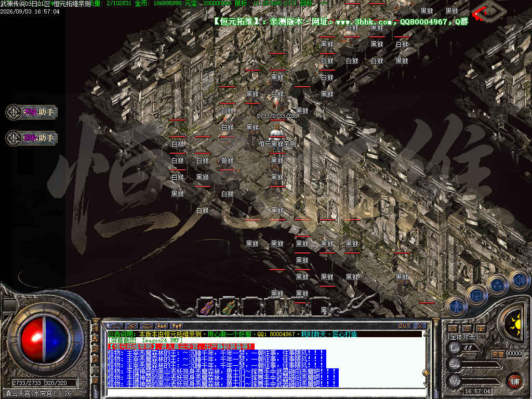Click the level orb showing 88

coord(455,348)
